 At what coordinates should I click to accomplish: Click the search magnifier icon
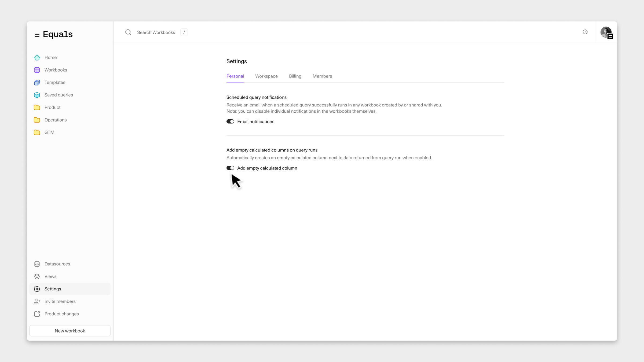click(128, 32)
